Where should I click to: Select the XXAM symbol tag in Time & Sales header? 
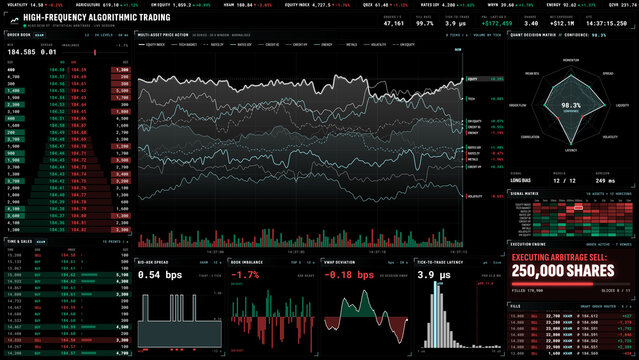click(x=41, y=242)
